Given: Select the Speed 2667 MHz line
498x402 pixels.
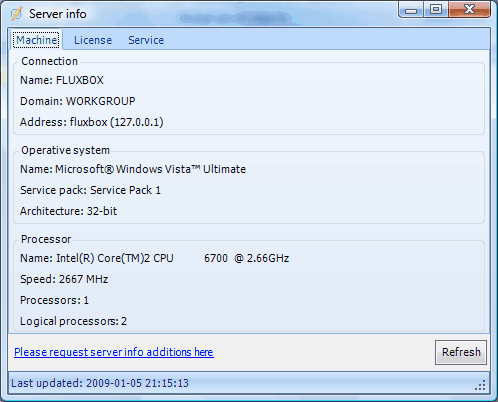Looking at the screenshot, I should [x=64, y=279].
